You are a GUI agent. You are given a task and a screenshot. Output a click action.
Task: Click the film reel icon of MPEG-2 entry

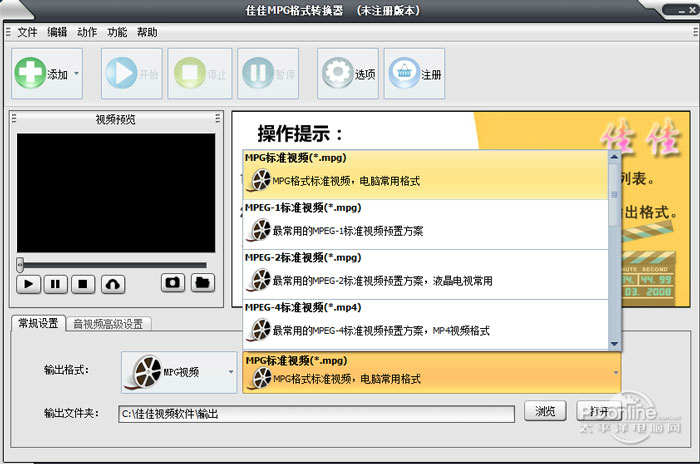[260, 280]
